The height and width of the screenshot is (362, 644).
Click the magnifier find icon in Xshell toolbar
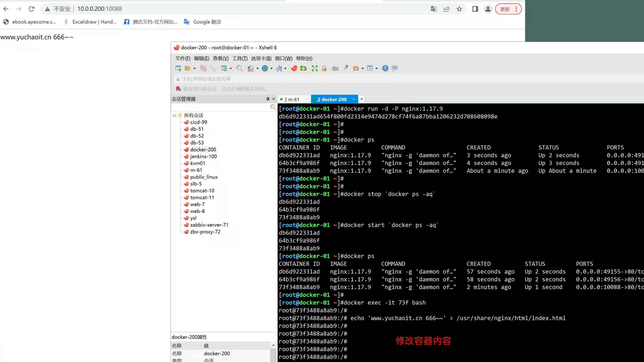239,68
